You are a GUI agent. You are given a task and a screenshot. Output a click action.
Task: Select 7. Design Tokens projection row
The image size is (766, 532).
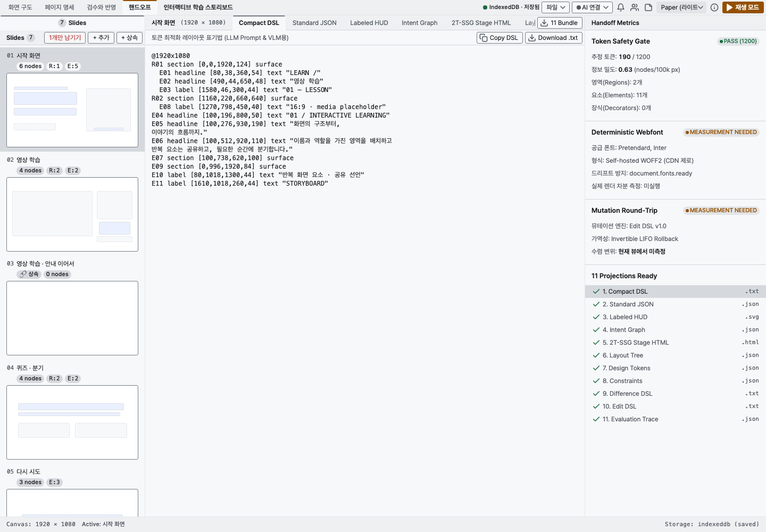click(x=676, y=368)
